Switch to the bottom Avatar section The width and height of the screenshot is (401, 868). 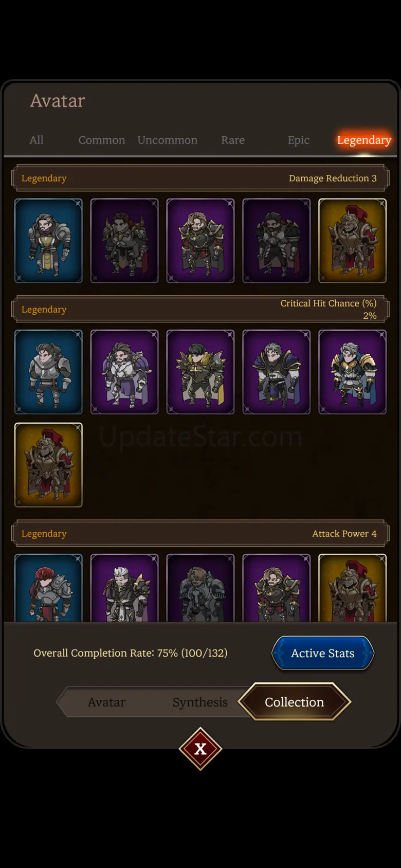[106, 702]
